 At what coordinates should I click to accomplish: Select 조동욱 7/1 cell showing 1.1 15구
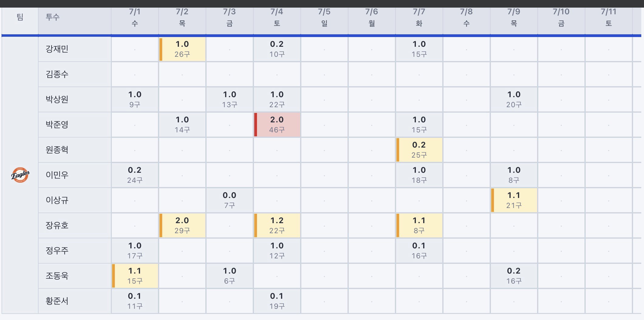(135, 276)
